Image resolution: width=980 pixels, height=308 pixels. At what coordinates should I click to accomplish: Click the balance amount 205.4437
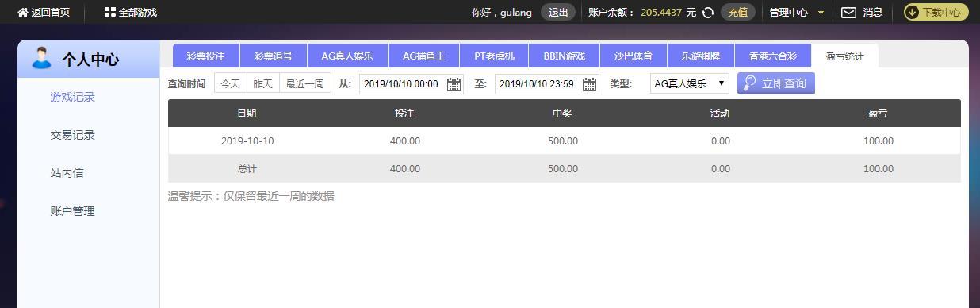[661, 13]
